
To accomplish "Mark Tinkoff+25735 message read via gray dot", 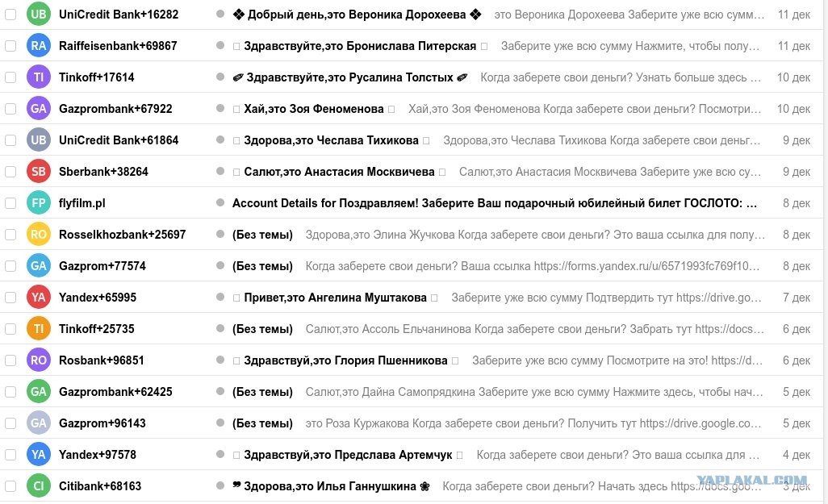I will coord(220,328).
